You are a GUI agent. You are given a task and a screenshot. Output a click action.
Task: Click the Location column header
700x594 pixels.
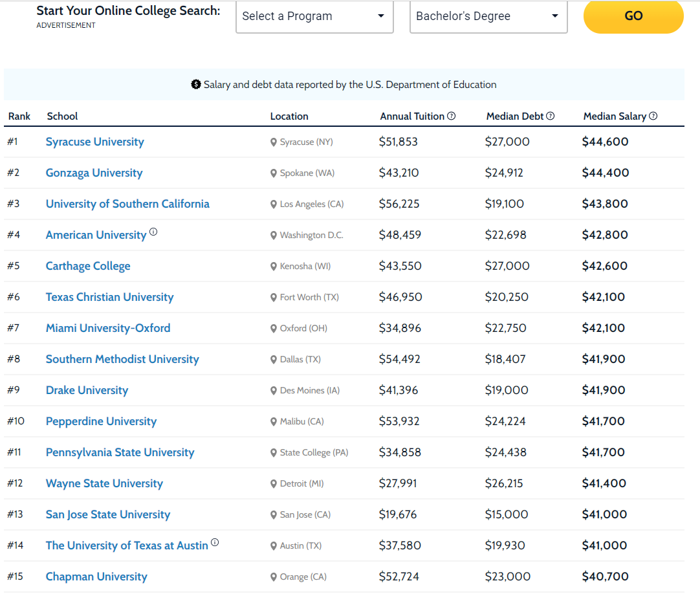click(x=289, y=116)
